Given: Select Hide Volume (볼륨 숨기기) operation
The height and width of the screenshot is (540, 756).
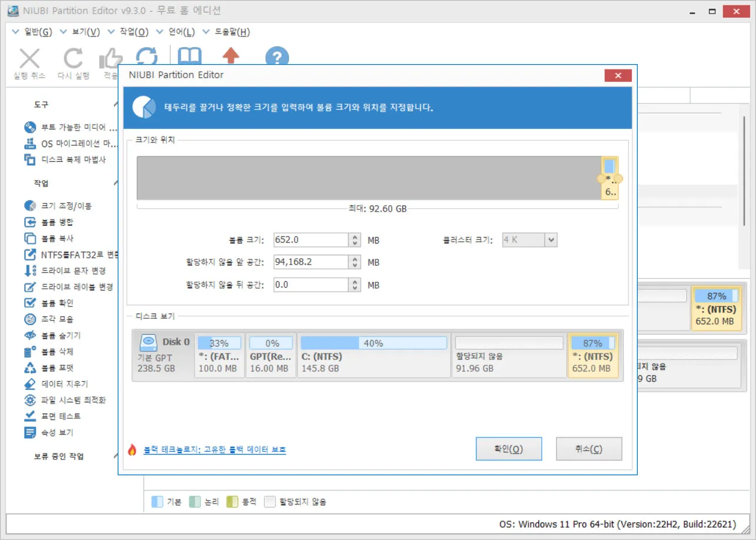Looking at the screenshot, I should pos(52,335).
